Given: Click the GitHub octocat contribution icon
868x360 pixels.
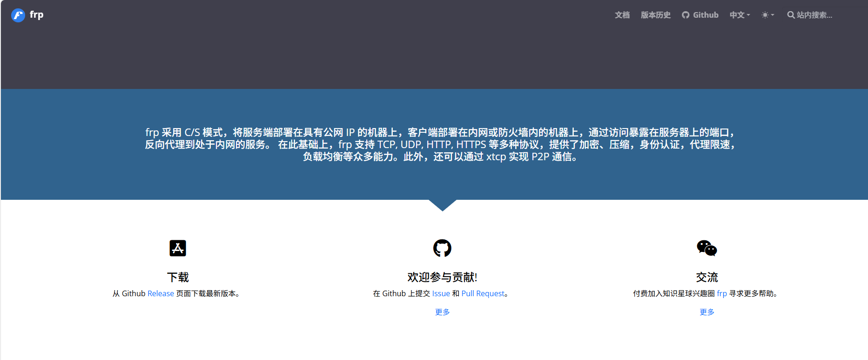Looking at the screenshot, I should click(442, 248).
